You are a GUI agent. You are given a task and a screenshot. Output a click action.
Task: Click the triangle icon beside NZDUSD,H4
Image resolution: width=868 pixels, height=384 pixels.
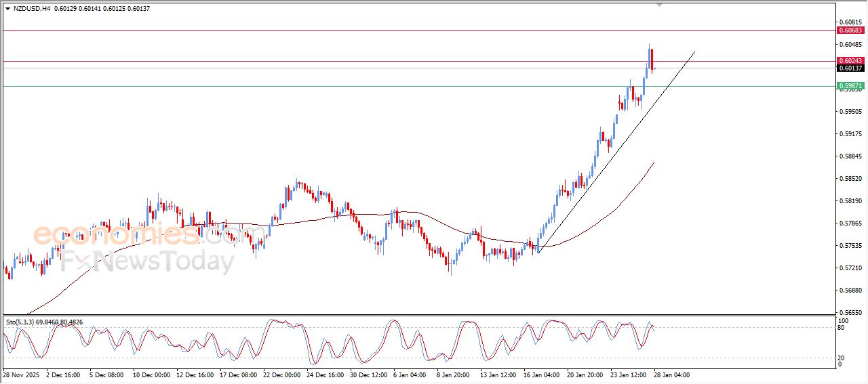7,9
